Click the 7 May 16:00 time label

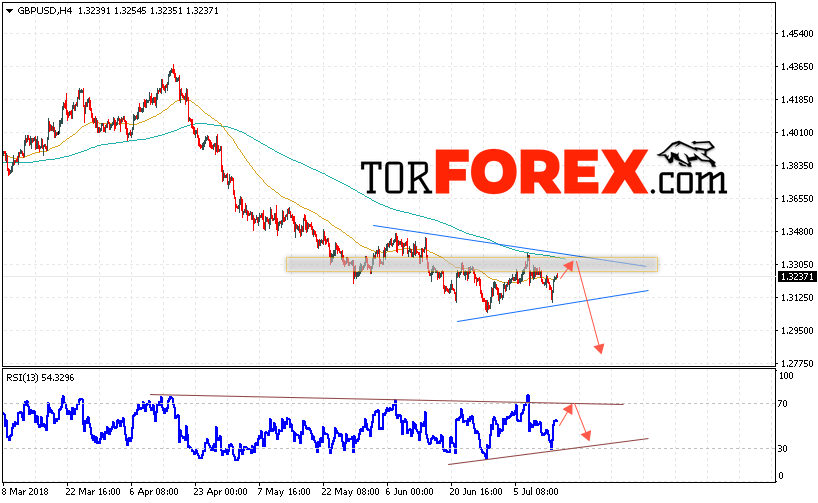coord(284,492)
